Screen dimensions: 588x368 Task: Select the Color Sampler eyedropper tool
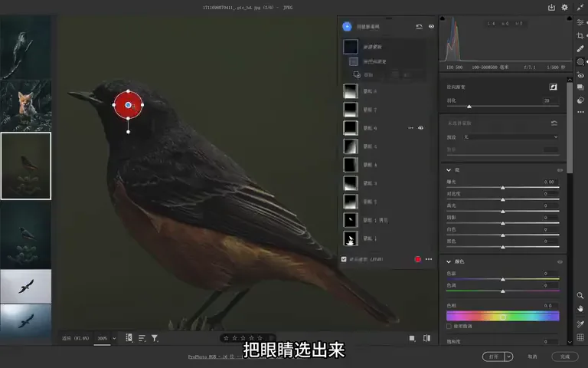(x=580, y=324)
